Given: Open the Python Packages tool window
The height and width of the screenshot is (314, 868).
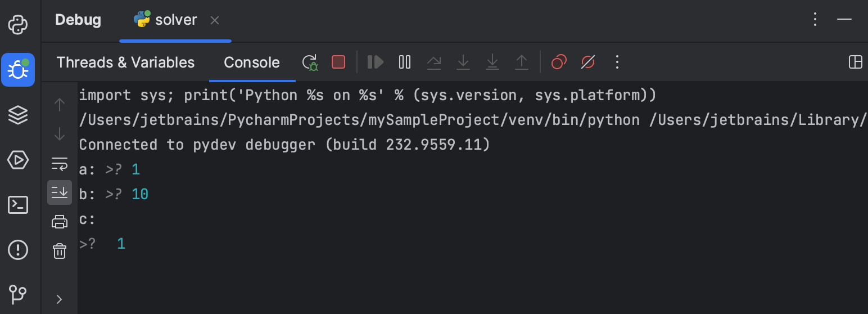Looking at the screenshot, I should (x=18, y=25).
